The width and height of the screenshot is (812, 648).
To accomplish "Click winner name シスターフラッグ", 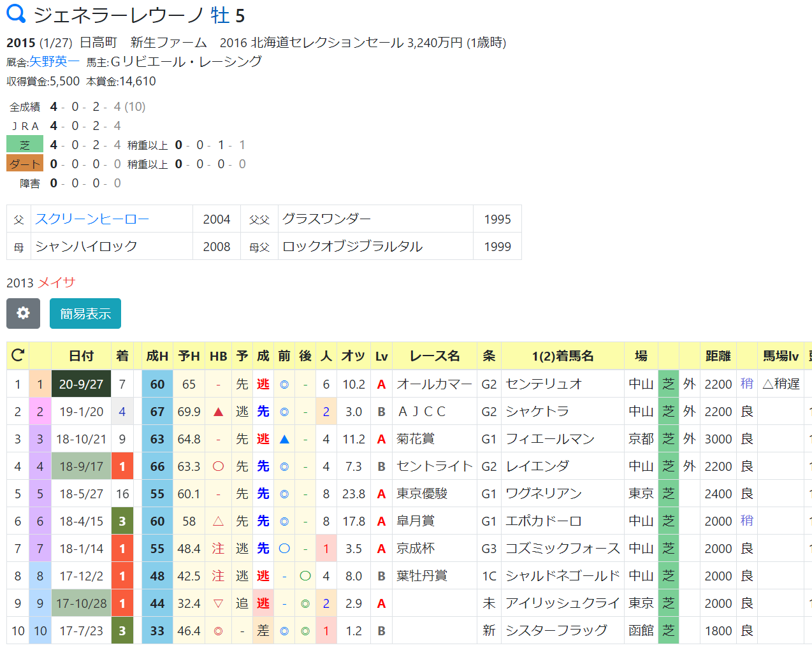I will pyautogui.click(x=556, y=630).
